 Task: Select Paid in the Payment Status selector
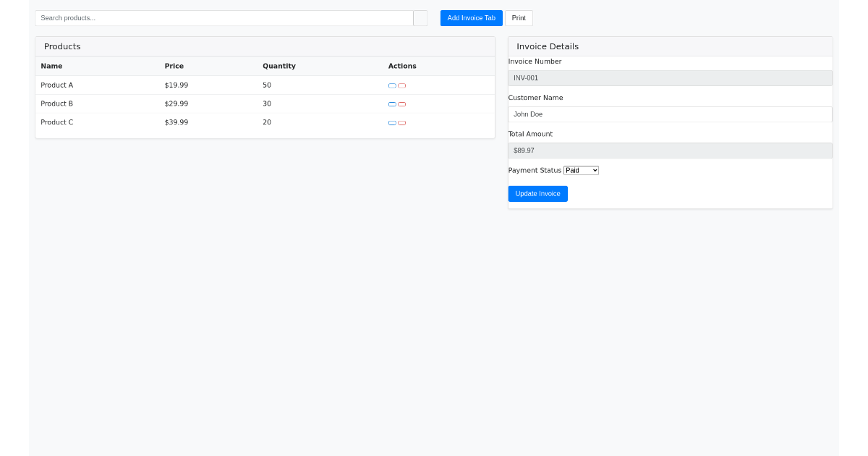581,170
